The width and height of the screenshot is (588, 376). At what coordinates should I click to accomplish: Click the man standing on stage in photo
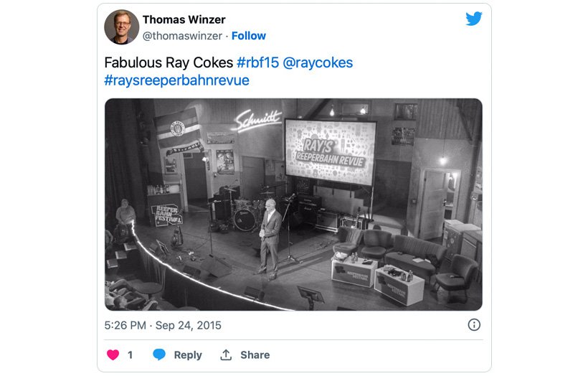point(270,240)
